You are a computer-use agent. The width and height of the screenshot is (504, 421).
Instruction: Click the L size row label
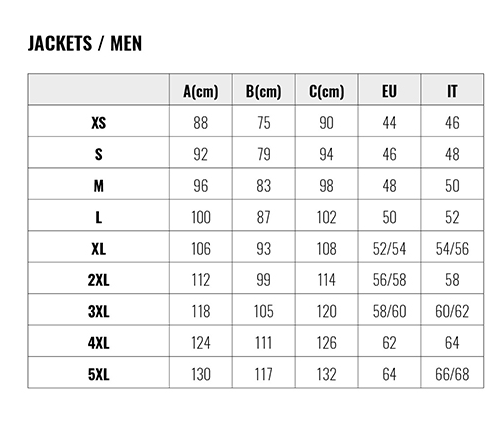point(99,217)
